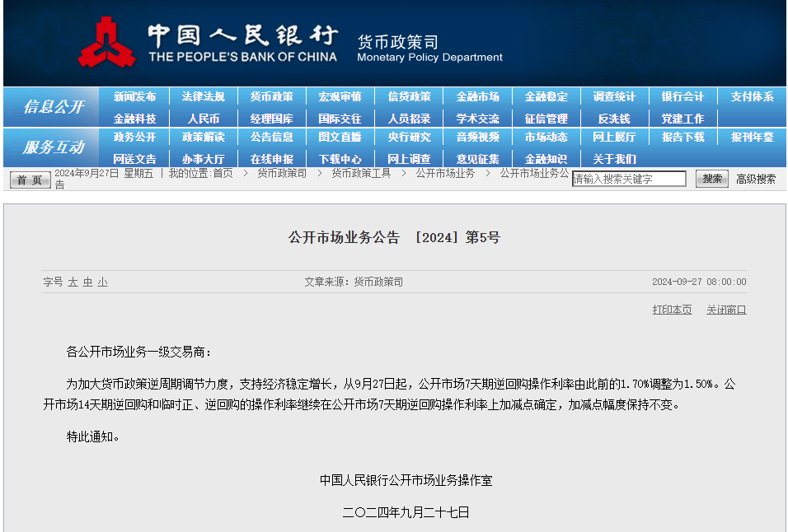Click the 信息公开 section header
Image resolution: width=788 pixels, height=532 pixels.
coord(54,106)
